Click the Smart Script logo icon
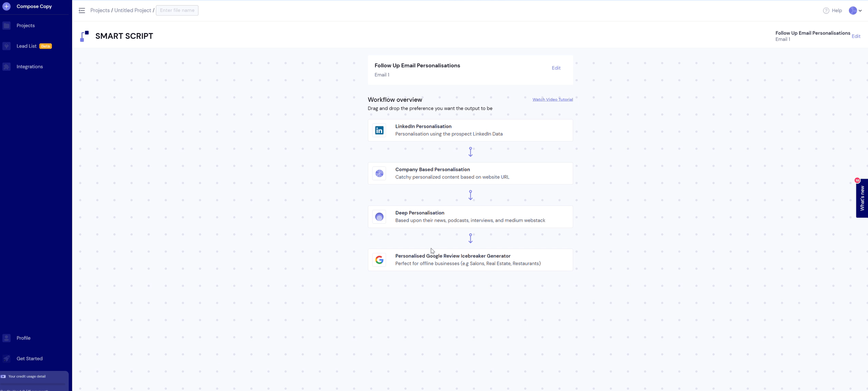Image resolution: width=868 pixels, height=391 pixels. (84, 36)
